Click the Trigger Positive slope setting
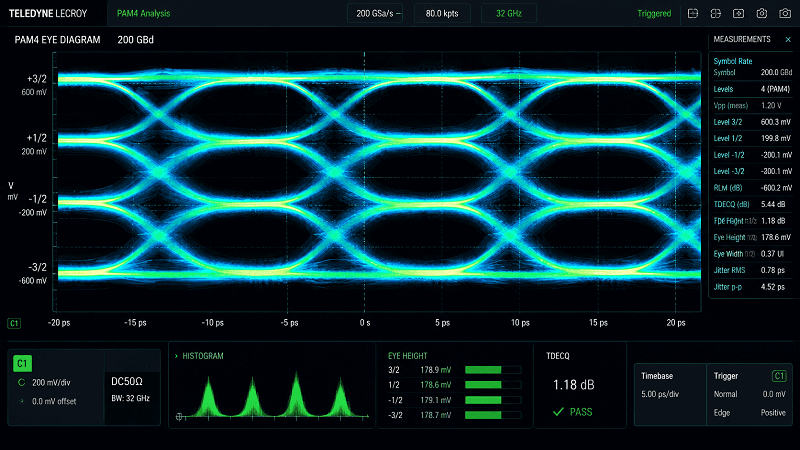Image resolution: width=800 pixels, height=450 pixels. click(773, 413)
